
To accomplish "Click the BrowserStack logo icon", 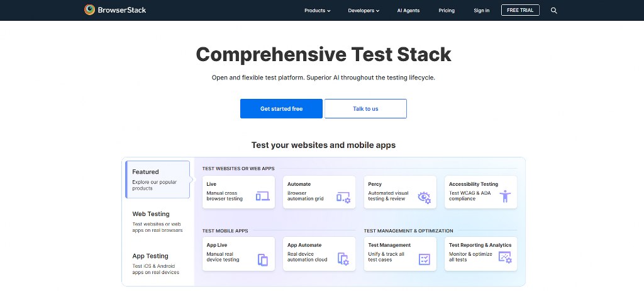I will coord(89,10).
